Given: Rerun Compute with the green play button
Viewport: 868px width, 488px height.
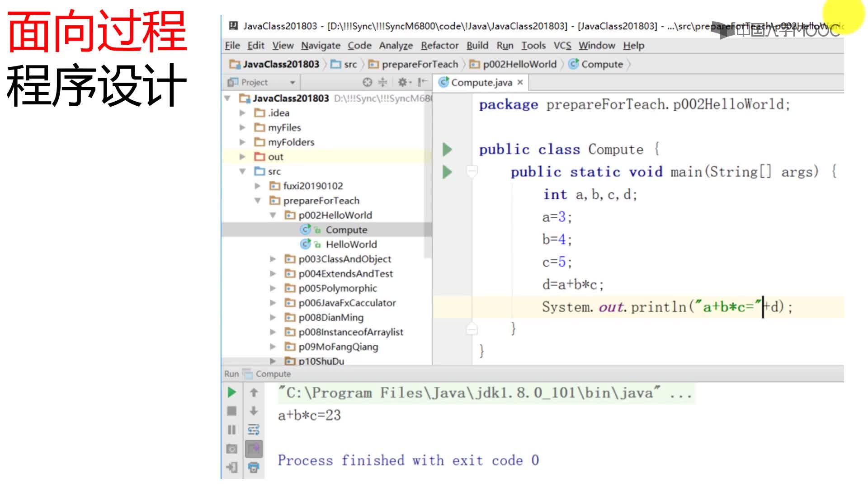Looking at the screenshot, I should click(x=232, y=392).
